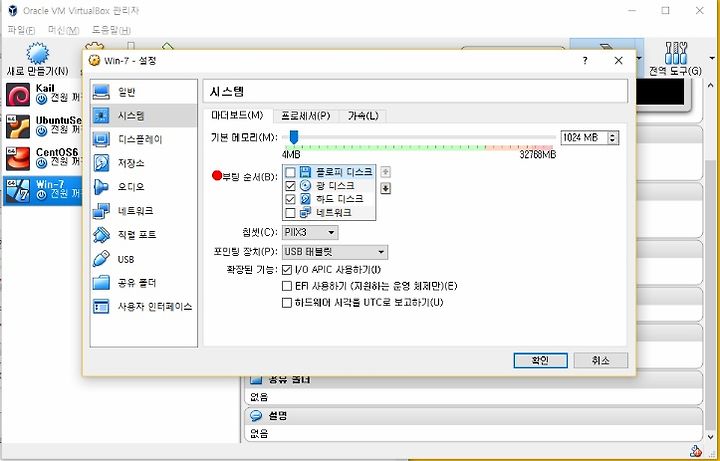Viewport: 720px width, 461px height.
Task: Select 하드 디스크 boot device row
Action: (x=329, y=199)
